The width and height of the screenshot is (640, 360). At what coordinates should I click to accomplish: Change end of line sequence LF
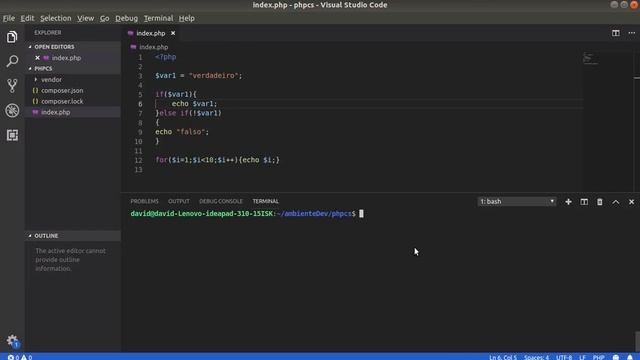tap(582, 357)
